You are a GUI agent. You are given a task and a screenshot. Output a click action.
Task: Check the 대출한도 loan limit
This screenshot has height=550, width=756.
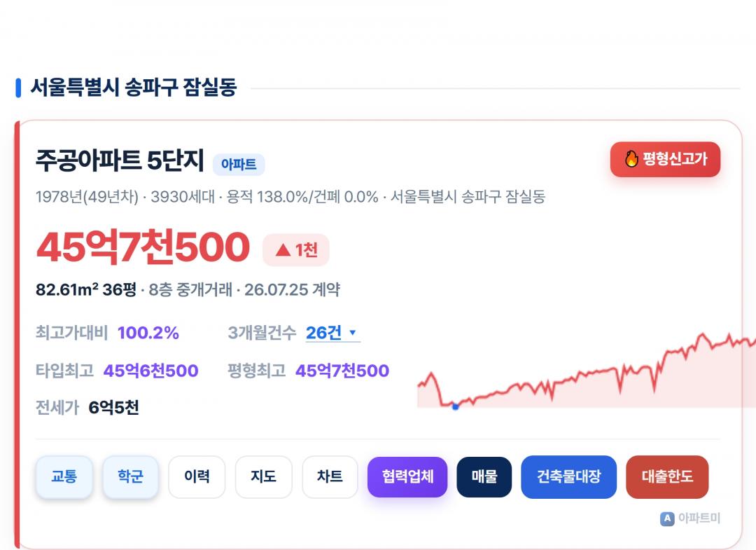(667, 476)
